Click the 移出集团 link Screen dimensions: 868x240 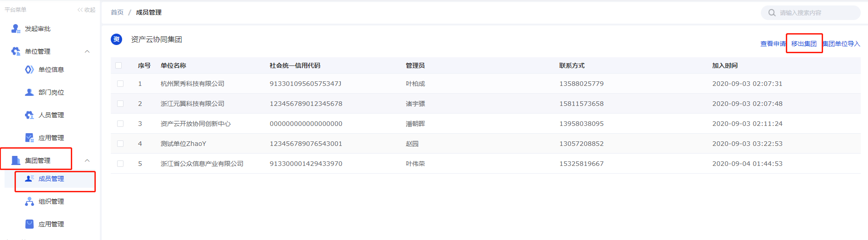[x=804, y=44]
